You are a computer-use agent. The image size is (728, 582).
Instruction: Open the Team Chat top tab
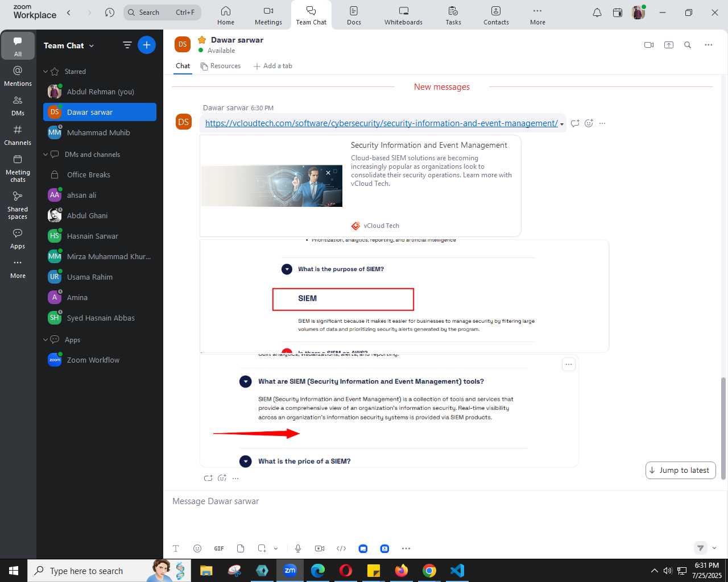[311, 15]
